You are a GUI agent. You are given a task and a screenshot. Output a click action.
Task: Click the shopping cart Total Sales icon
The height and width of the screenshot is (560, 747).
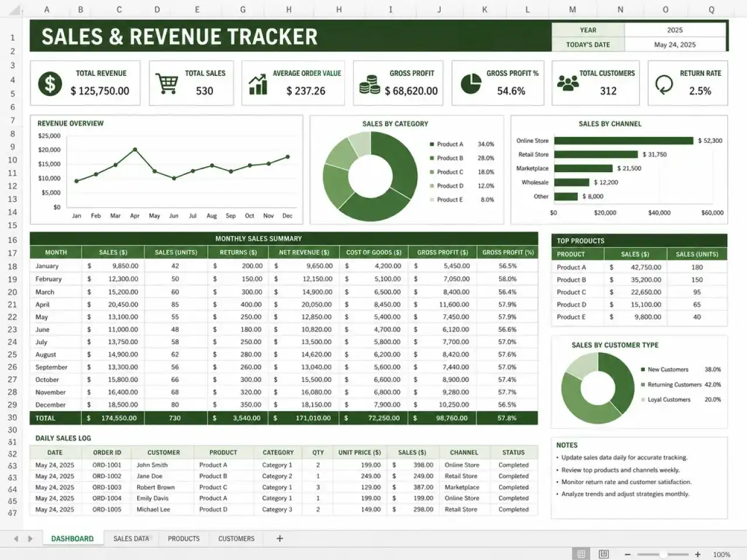point(167,84)
